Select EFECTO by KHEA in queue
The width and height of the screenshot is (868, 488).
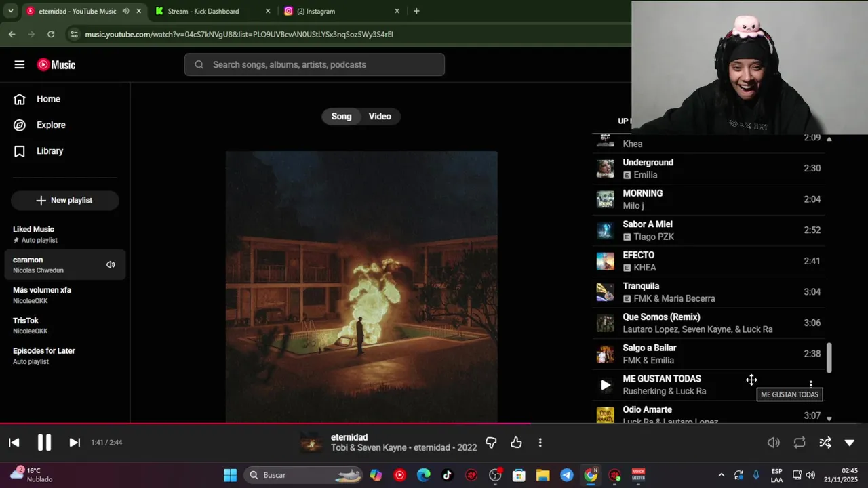[x=709, y=261]
